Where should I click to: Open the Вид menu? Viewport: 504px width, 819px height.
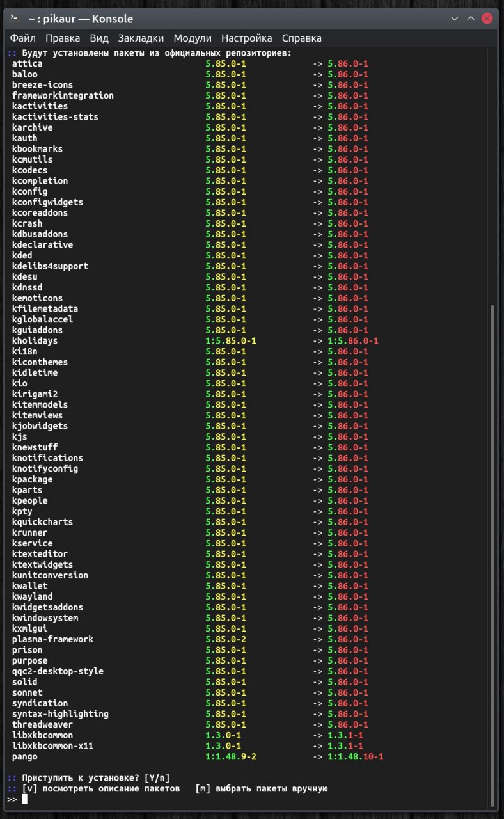(99, 38)
